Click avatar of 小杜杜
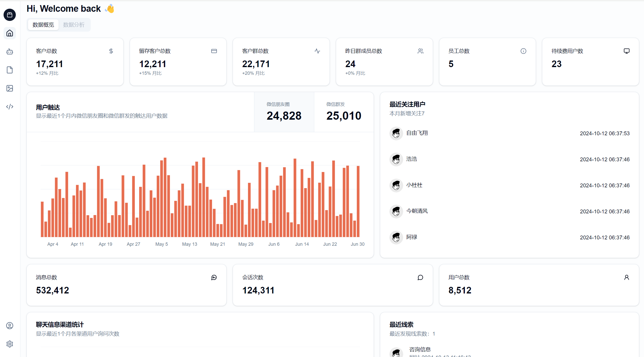This screenshot has height=357, width=644. pos(396,185)
